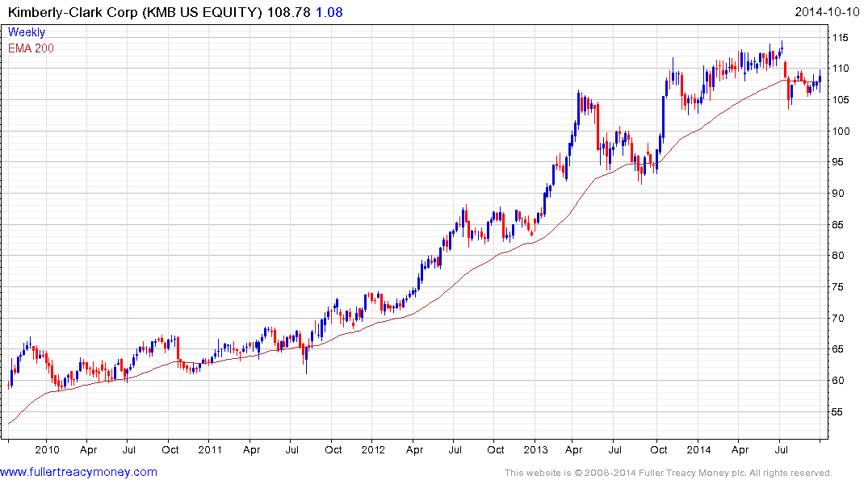Click the 85 price axis label
This screenshot has width=868, height=484.
click(837, 224)
